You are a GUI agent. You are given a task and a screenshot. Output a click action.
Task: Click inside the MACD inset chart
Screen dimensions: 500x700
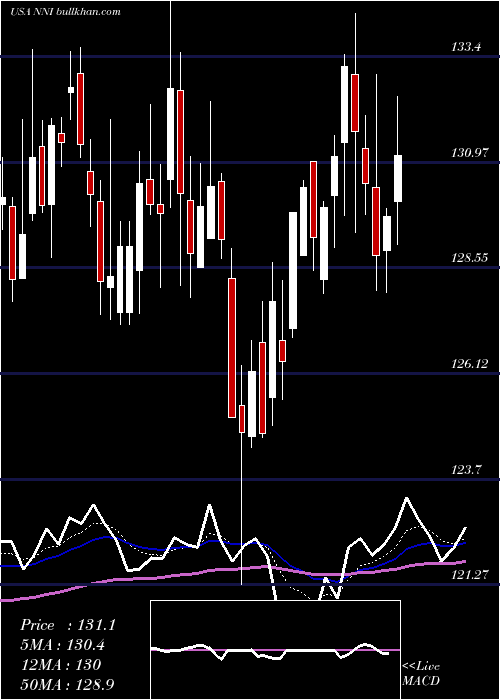coord(275,650)
